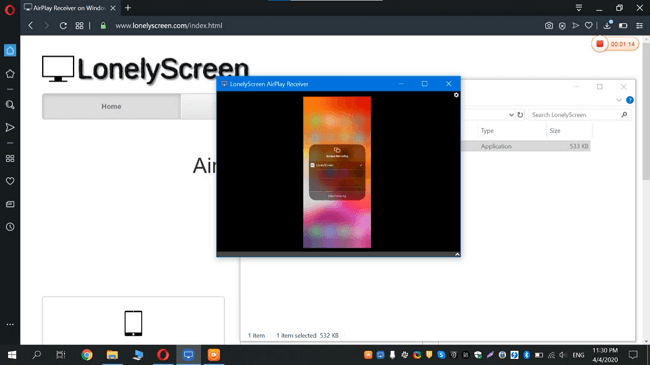Open File Explorer from taskbar

pos(112,355)
